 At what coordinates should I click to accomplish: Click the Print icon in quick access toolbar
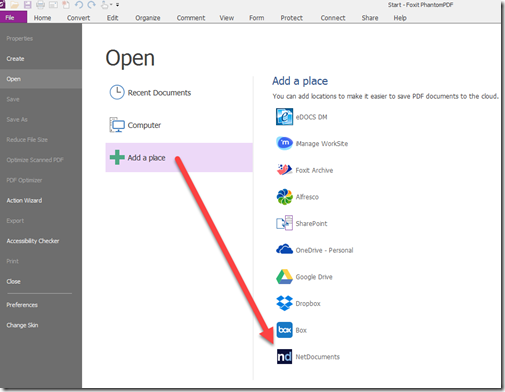coord(41,4)
